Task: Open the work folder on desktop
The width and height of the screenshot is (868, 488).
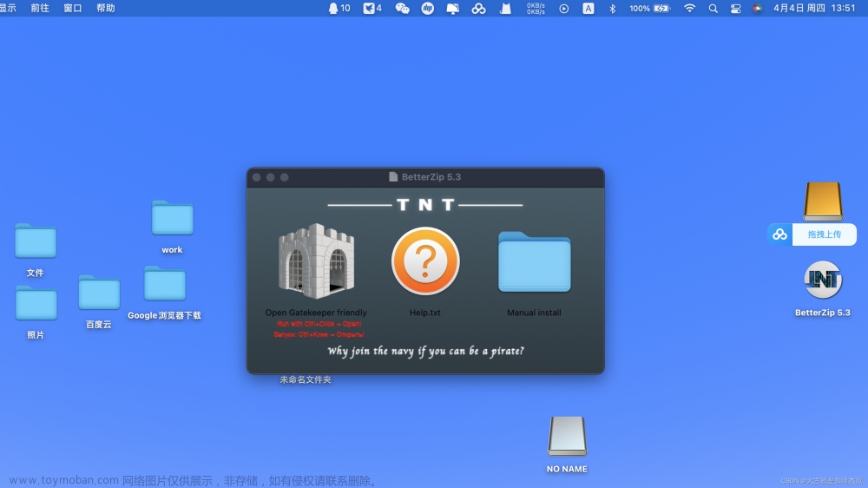Action: pyautogui.click(x=172, y=218)
